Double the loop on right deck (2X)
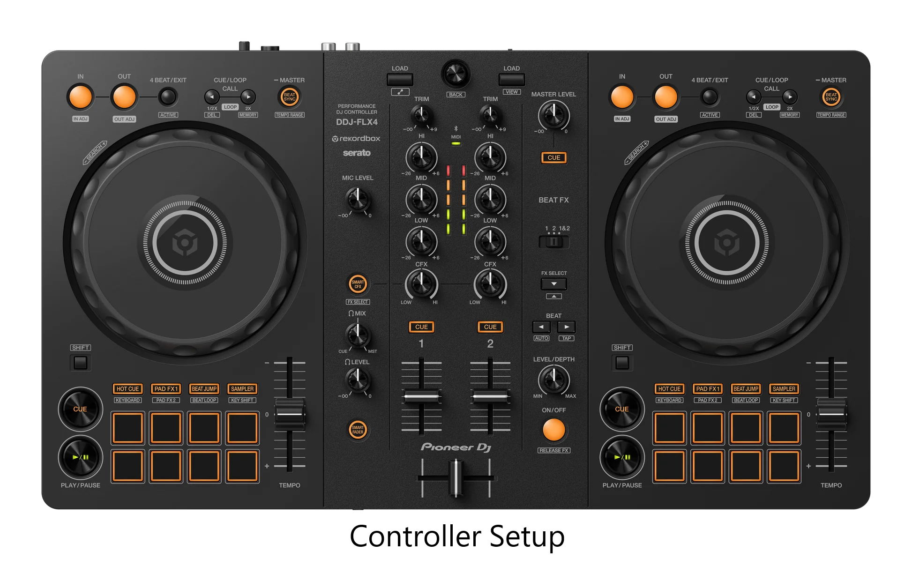This screenshot has width=912, height=588. tap(790, 97)
